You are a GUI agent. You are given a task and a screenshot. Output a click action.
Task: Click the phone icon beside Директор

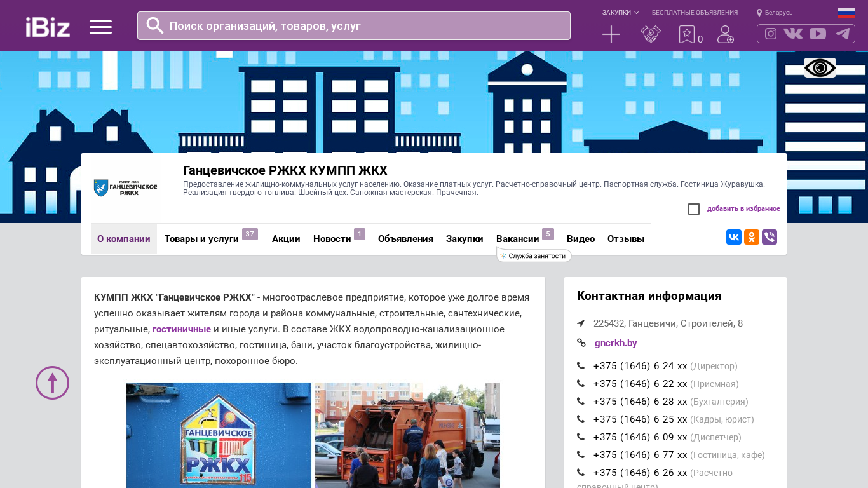(x=581, y=366)
